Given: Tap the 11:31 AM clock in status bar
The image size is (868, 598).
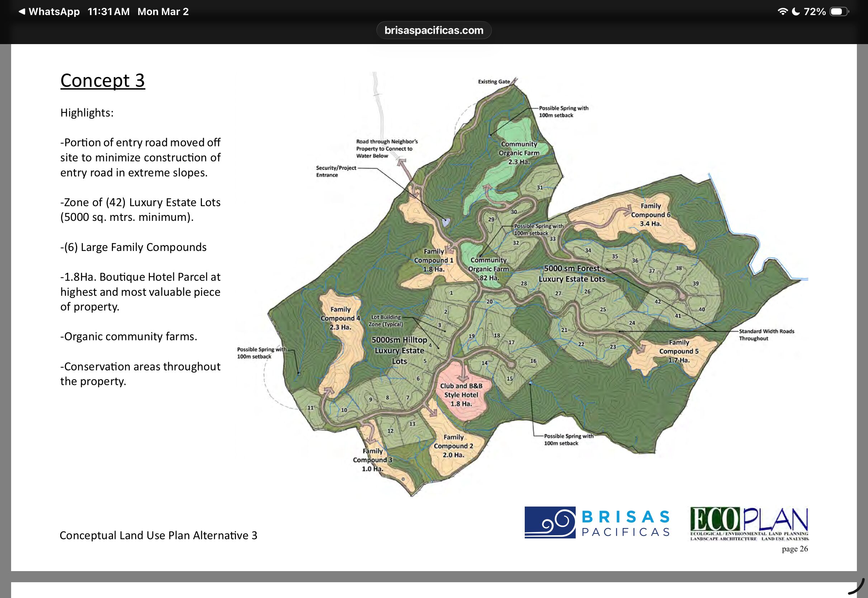Looking at the screenshot, I should (x=108, y=11).
